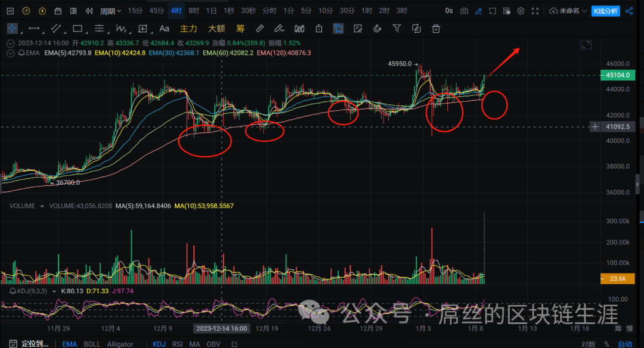Toggle the highlighted blue bookmark icon
The image size is (644, 348).
click(338, 29)
